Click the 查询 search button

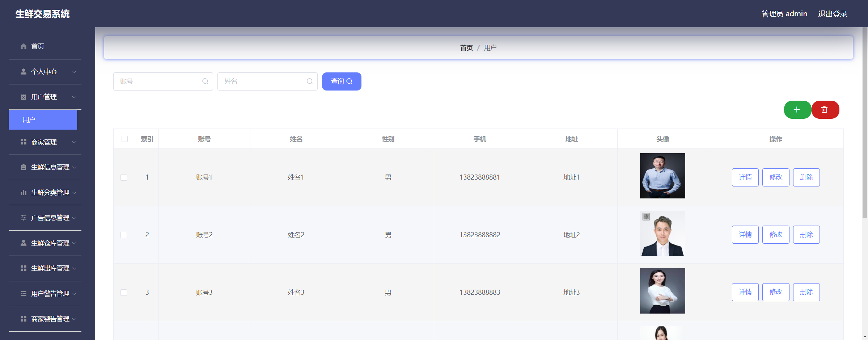pos(342,81)
